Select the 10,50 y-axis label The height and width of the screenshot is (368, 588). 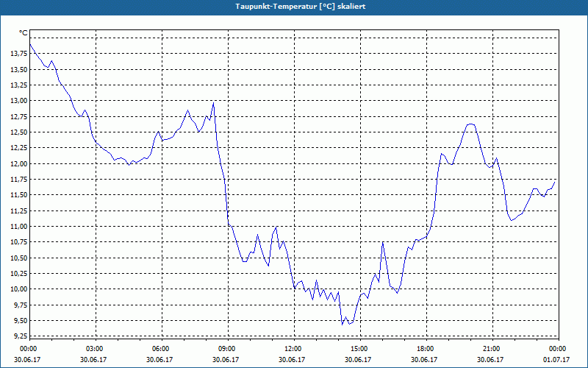19,258
